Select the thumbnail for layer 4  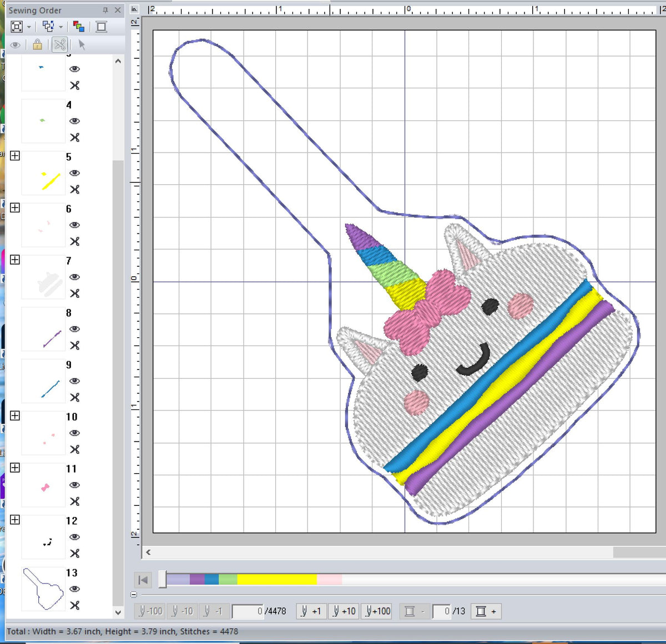tap(43, 121)
